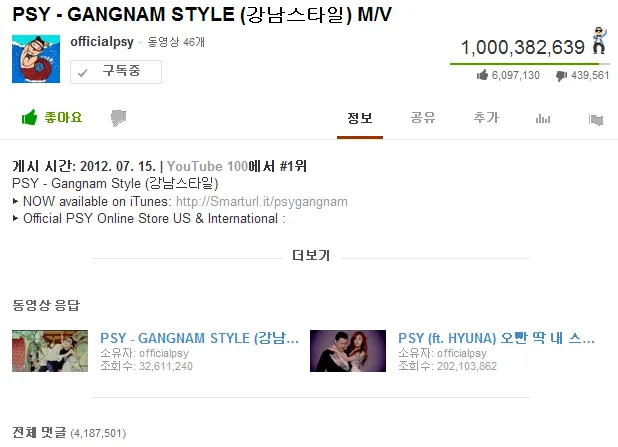Click the like/dislike ratio bar under view count
Screen dimensions: 618x447
[x=530, y=63]
